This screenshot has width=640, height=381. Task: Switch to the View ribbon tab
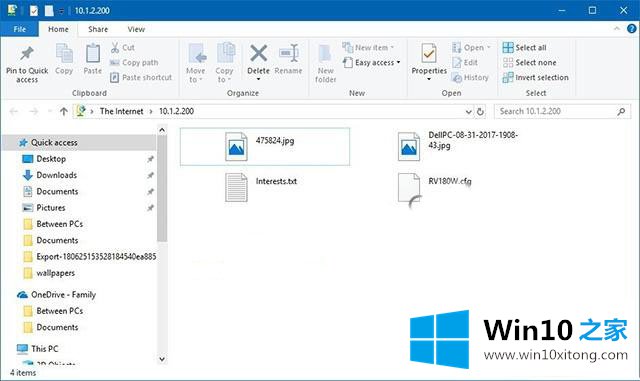click(136, 29)
